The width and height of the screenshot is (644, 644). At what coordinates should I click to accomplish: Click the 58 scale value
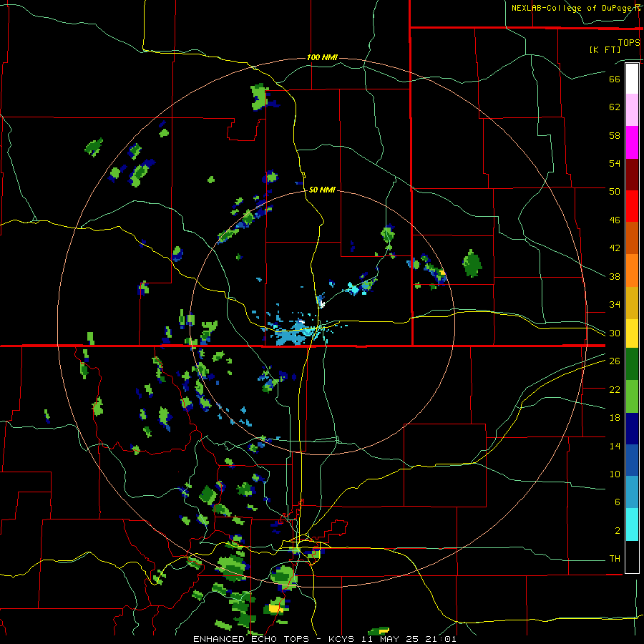tap(615, 135)
